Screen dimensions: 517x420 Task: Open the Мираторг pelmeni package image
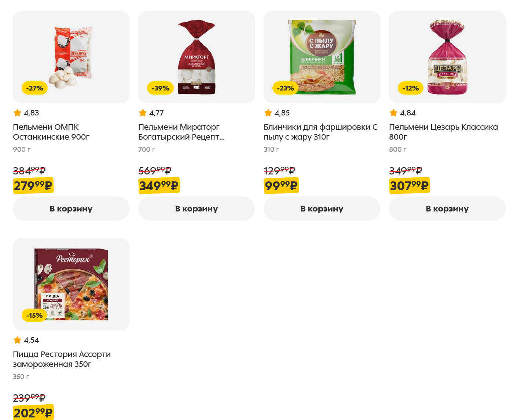click(x=197, y=57)
